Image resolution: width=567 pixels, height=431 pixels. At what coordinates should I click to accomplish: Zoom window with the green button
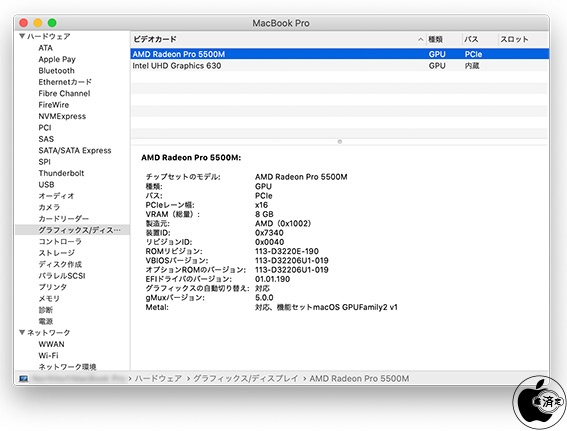tap(52, 23)
